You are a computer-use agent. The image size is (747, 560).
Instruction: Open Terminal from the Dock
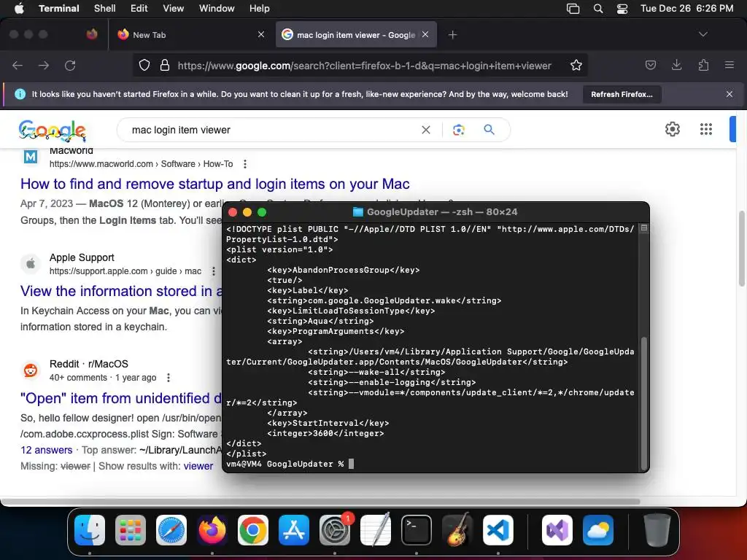417,530
